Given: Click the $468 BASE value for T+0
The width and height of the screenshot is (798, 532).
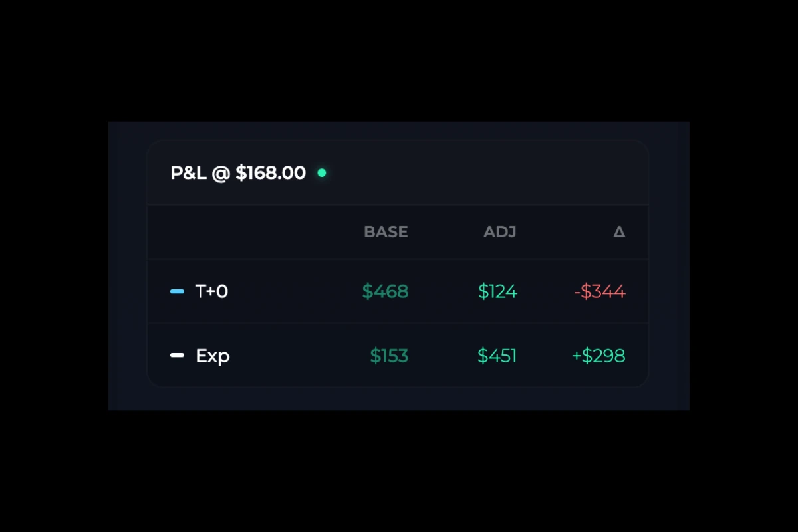Looking at the screenshot, I should click(386, 291).
